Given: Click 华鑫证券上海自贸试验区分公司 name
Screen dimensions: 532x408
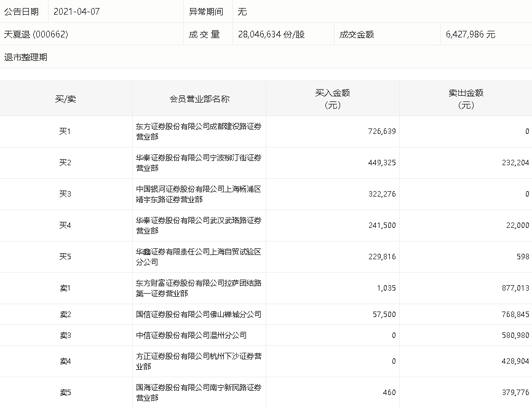Looking at the screenshot, I should [x=199, y=257].
